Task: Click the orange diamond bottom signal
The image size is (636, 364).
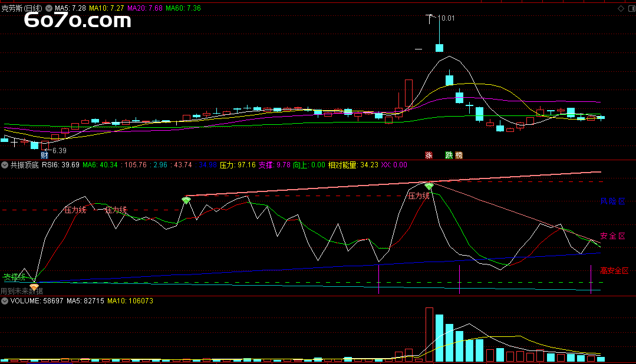Action: 34,286
